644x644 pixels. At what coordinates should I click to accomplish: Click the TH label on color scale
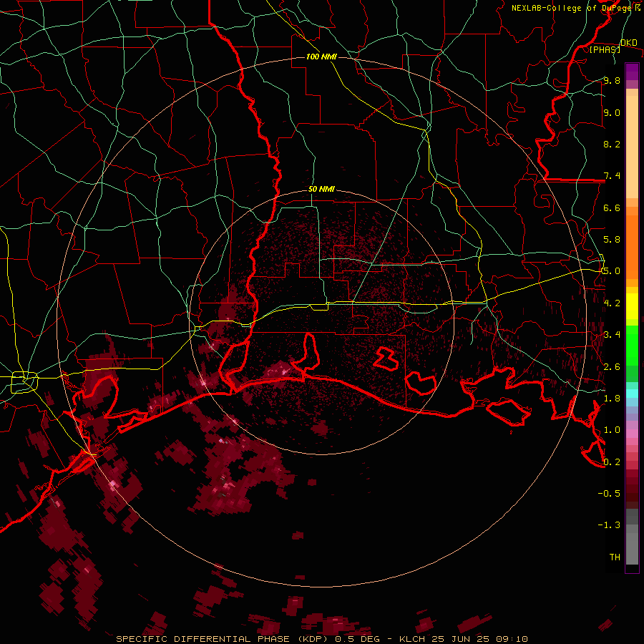pos(615,557)
